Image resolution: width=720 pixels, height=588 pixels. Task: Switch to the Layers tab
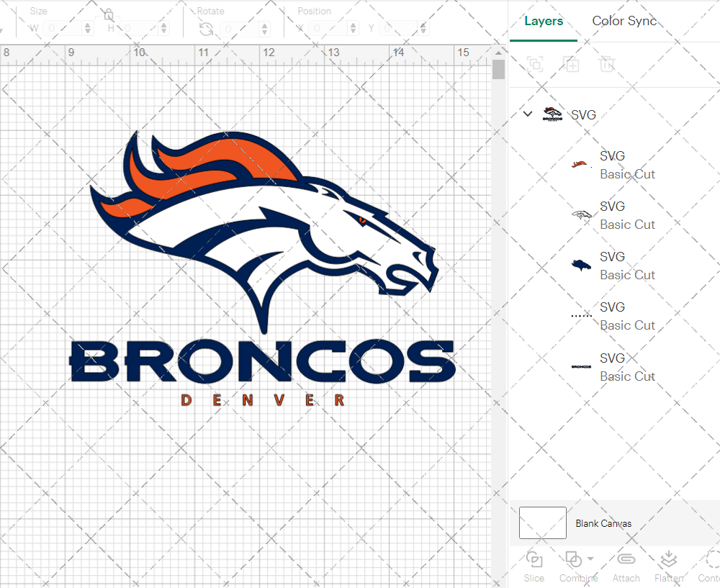(x=544, y=21)
